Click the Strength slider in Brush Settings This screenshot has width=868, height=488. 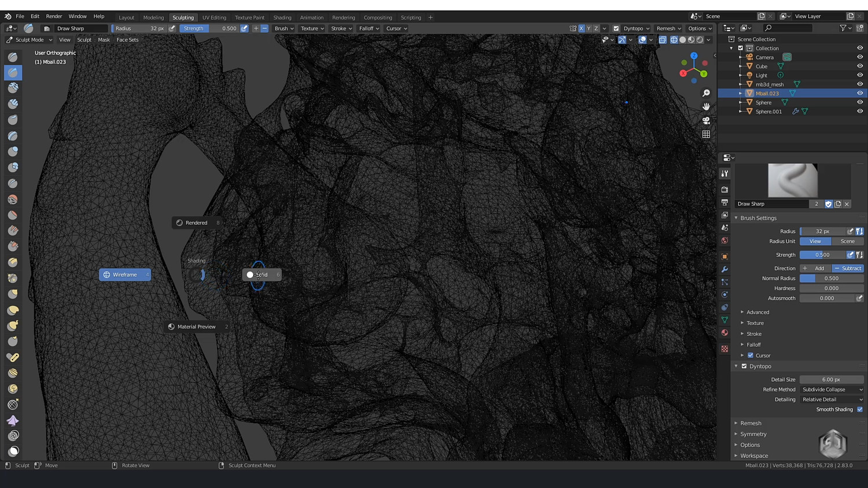[822, 255]
